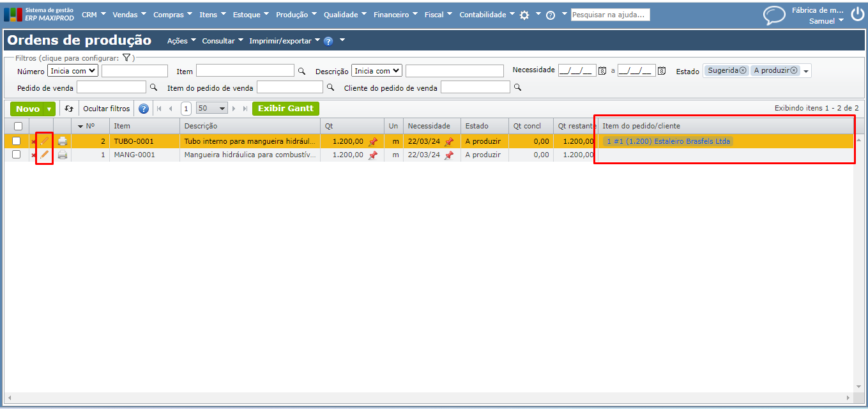Viewport: 868px width, 409px height.
Task: Click Exibir Gantt button
Action: pos(286,109)
